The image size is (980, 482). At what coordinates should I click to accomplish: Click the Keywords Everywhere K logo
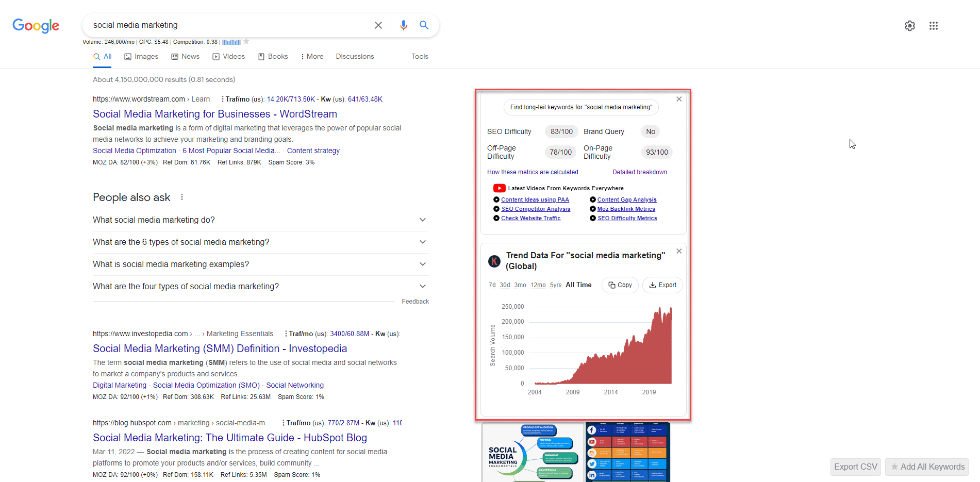pos(494,261)
